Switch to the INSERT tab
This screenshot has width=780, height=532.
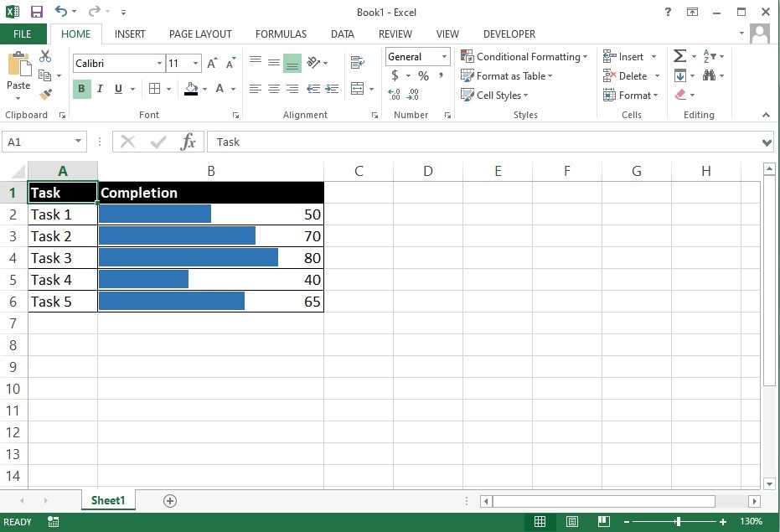(130, 34)
